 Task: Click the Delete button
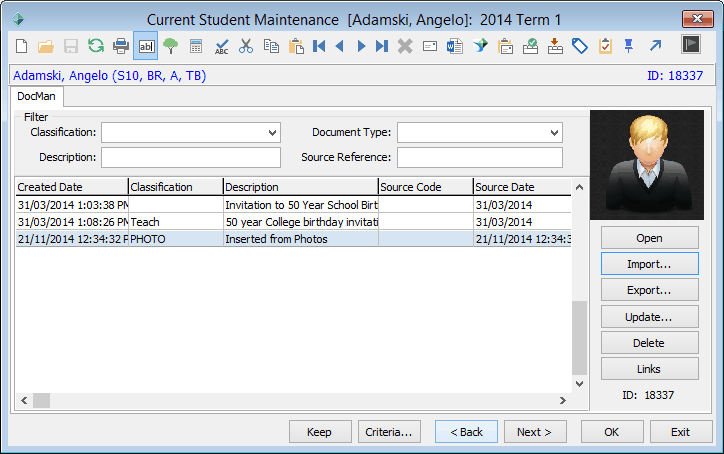pos(650,343)
